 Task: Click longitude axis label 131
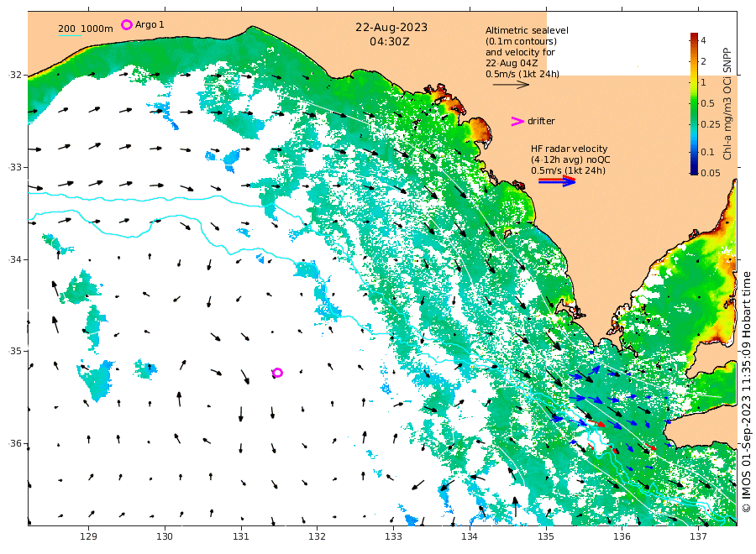click(x=241, y=536)
